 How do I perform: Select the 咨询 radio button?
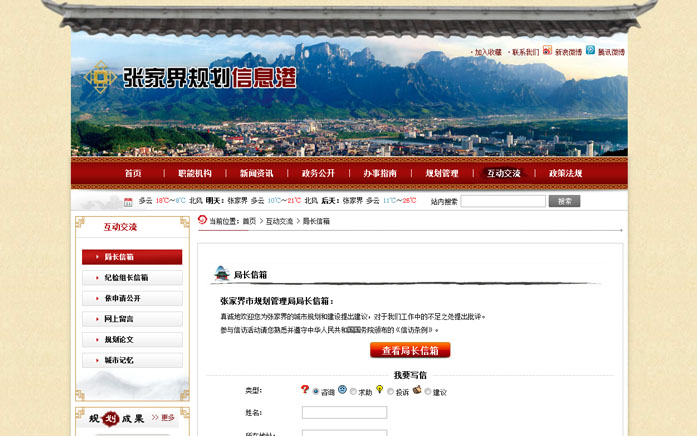[x=316, y=392]
